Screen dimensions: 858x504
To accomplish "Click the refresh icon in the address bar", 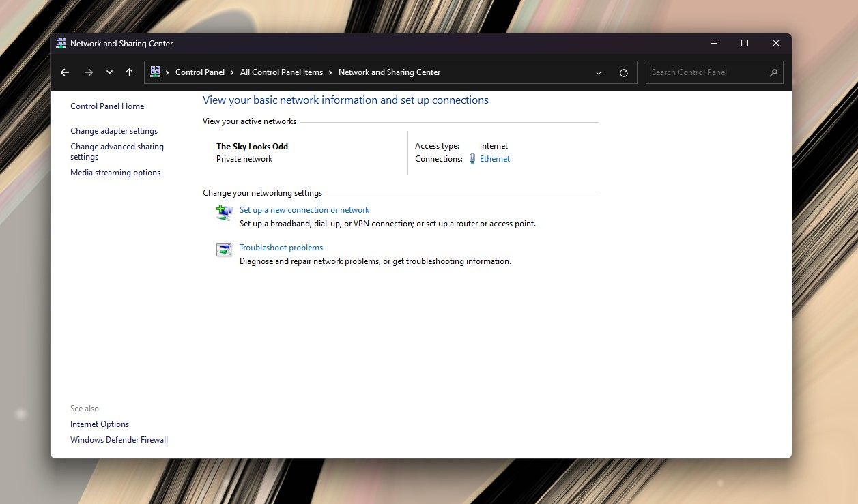I will (623, 72).
